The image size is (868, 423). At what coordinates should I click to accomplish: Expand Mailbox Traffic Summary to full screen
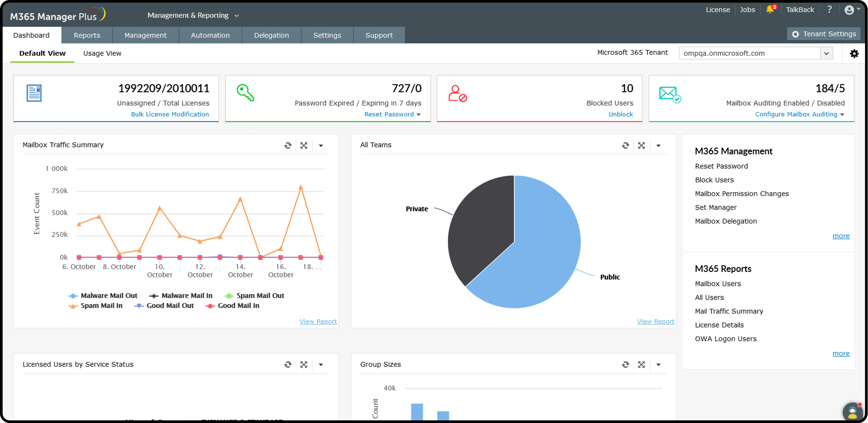(304, 145)
